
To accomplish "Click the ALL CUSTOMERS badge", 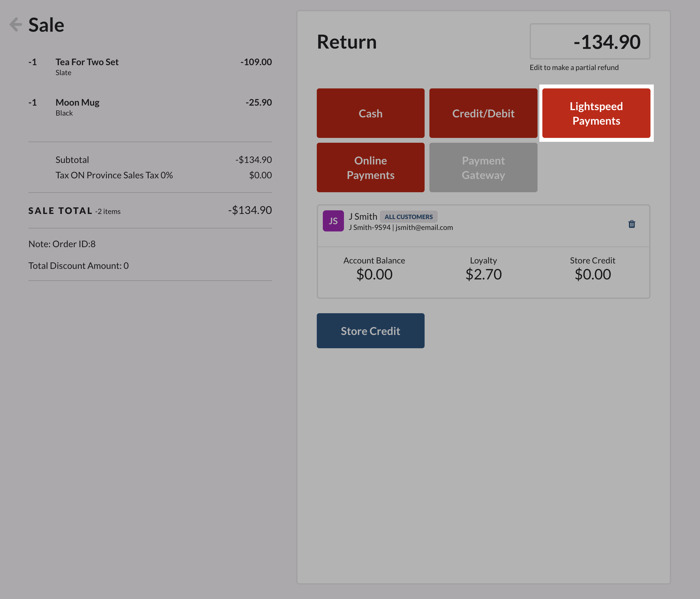I will tap(409, 216).
